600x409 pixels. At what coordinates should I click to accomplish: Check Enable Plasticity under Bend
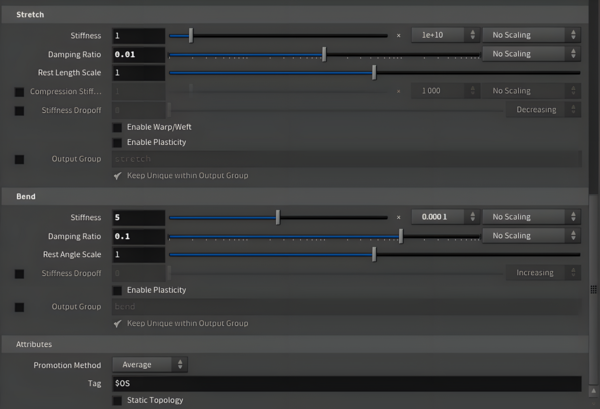pyautogui.click(x=117, y=290)
